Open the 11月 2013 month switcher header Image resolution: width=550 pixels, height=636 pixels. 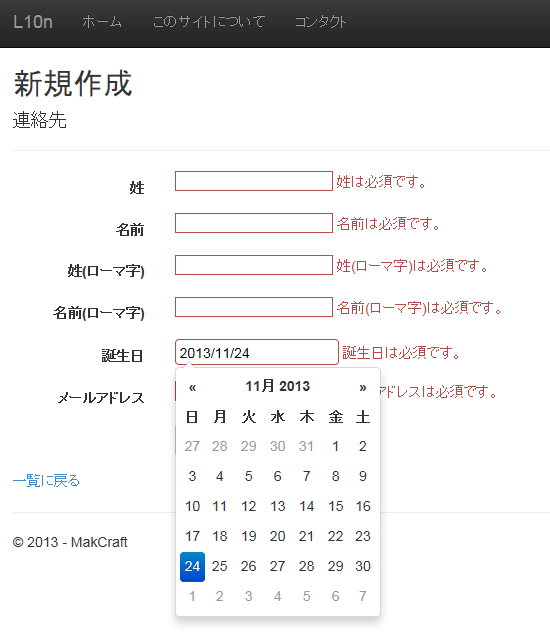277,386
